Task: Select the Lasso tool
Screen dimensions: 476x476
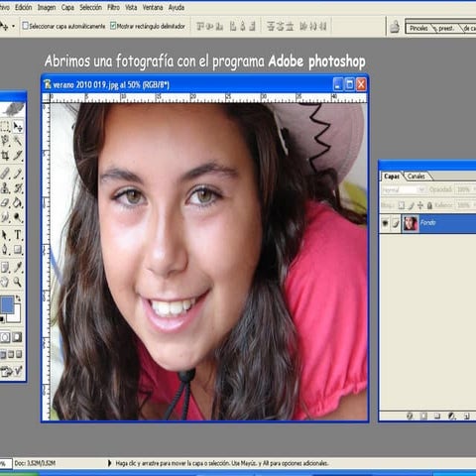Action: [5, 141]
